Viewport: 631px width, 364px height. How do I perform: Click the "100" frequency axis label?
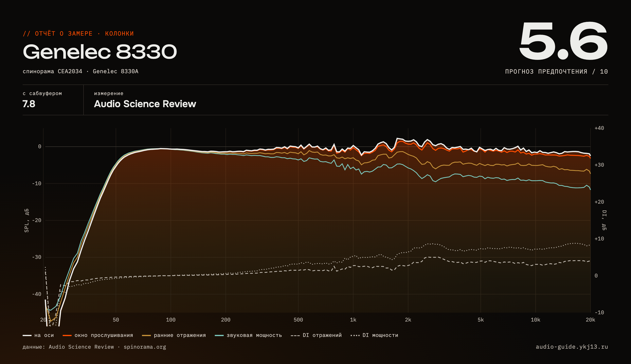pos(171,320)
